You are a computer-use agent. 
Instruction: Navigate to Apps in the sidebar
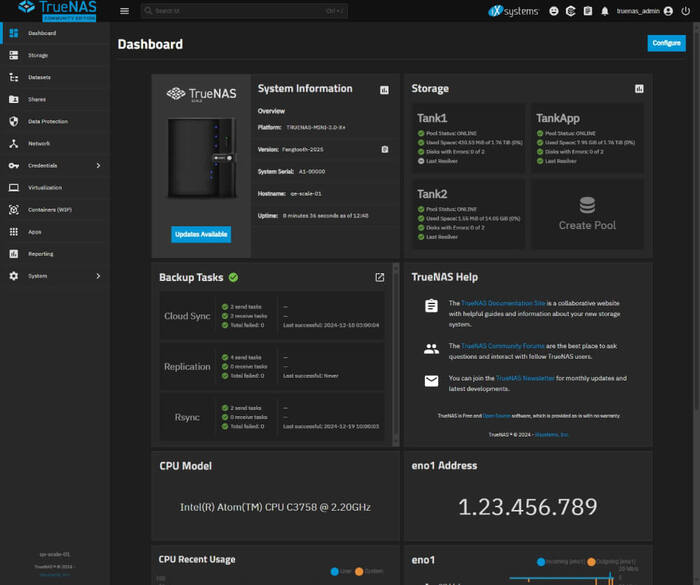click(35, 231)
